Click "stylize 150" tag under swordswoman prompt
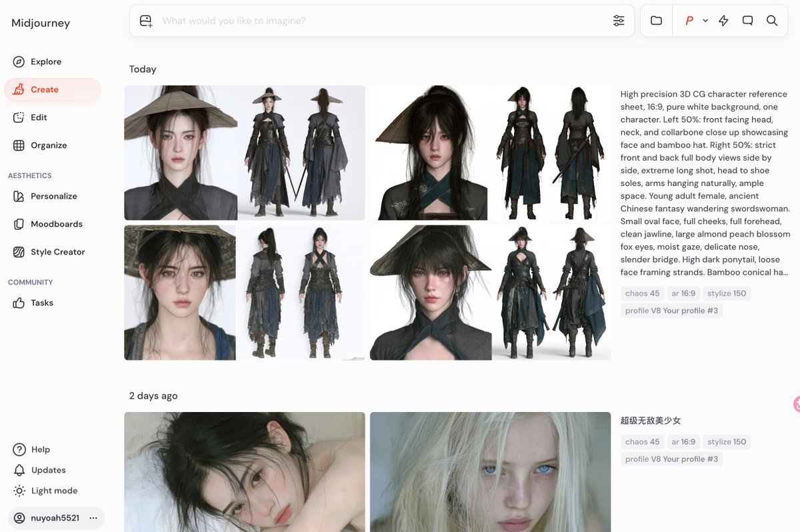This screenshot has width=800, height=532. pos(727,293)
